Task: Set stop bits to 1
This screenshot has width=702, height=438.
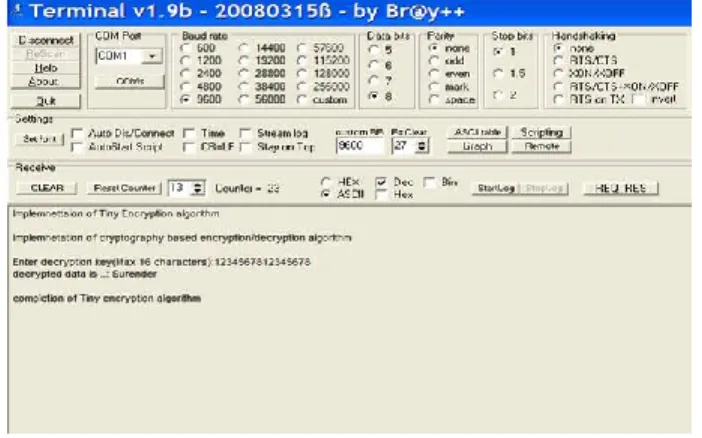Action: coord(498,52)
